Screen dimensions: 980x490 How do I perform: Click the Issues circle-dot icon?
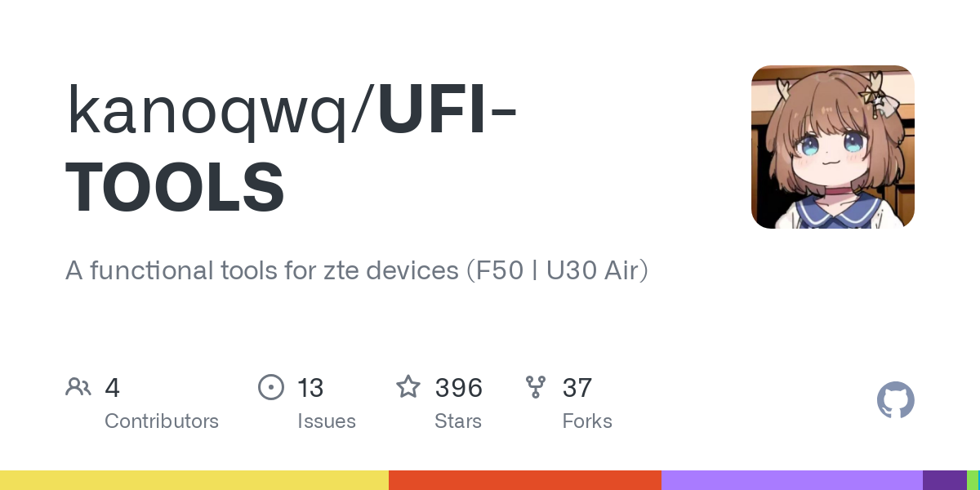click(x=270, y=387)
